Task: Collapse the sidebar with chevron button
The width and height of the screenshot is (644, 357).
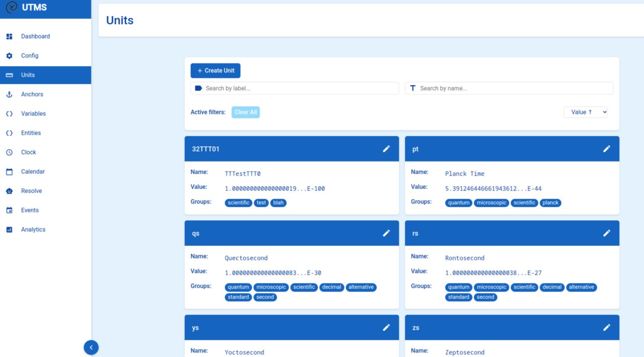Action: pyautogui.click(x=91, y=347)
